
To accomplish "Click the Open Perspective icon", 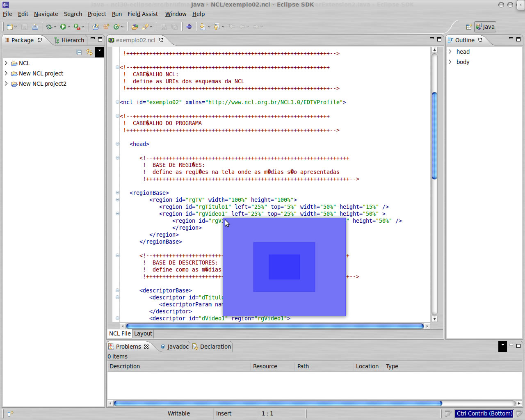I will (469, 27).
